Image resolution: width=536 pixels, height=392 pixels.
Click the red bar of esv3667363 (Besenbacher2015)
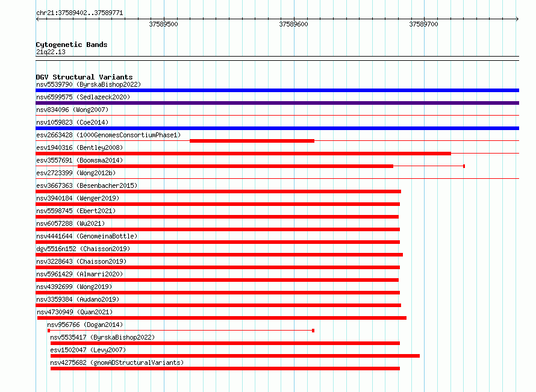(219, 191)
